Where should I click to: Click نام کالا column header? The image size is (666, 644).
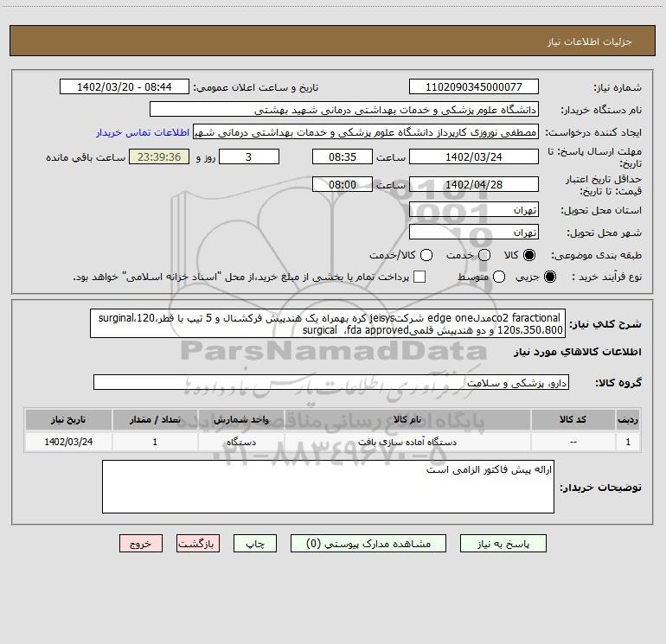point(407,419)
